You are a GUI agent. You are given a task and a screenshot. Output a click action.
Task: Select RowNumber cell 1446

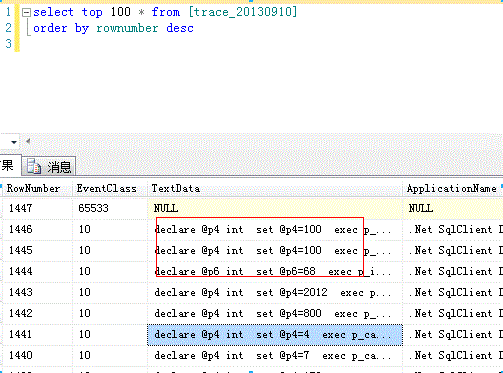(x=37, y=230)
